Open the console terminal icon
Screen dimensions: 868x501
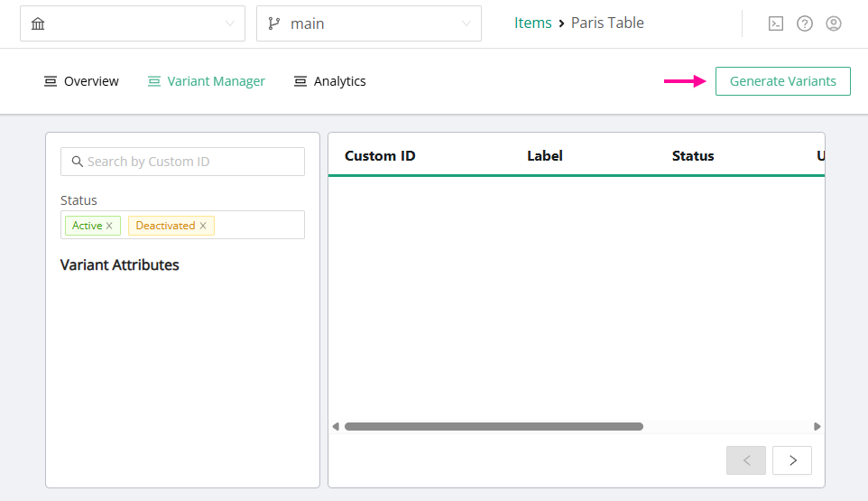(775, 23)
